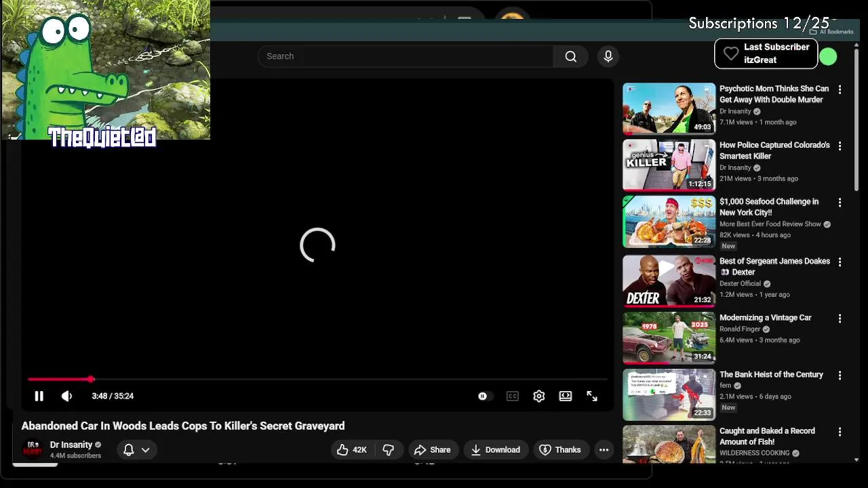
Task: Open player settings gear icon
Action: pyautogui.click(x=538, y=396)
